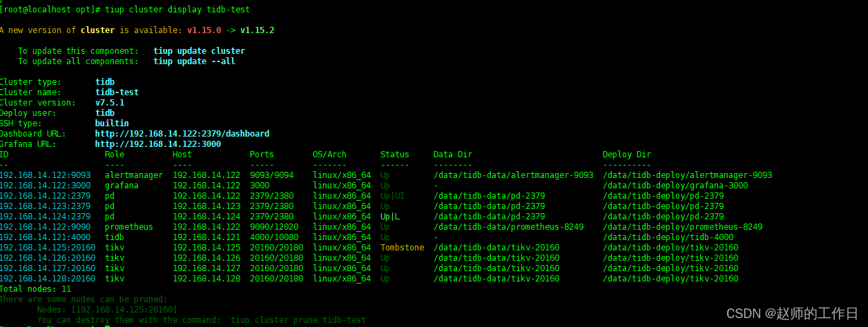The height and width of the screenshot is (327, 868).
Task: Click the ID entry 192.168.14.122:9090
Action: 46,227
